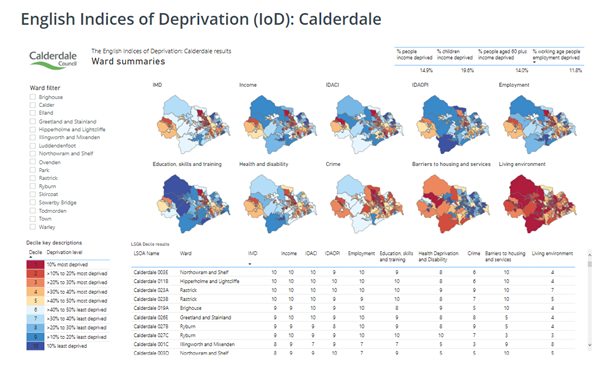Enable the Todmorden ward filter
Image resolution: width=610 pixels, height=371 pixels.
click(x=33, y=210)
